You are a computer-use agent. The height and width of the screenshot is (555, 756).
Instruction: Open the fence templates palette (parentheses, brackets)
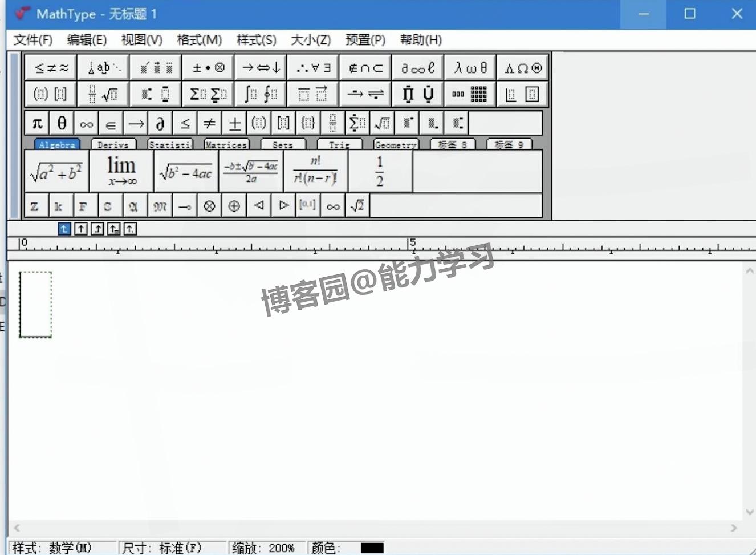[51, 94]
